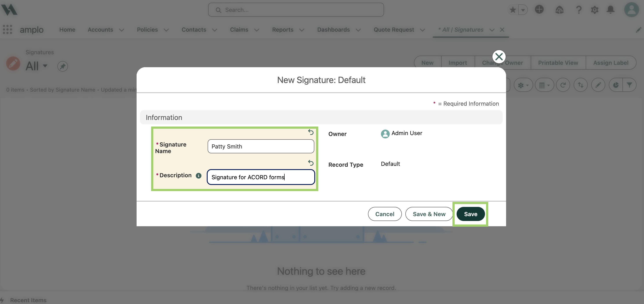Click the Admin User owner name
Viewport: 644px width, 304px height.
click(x=407, y=133)
